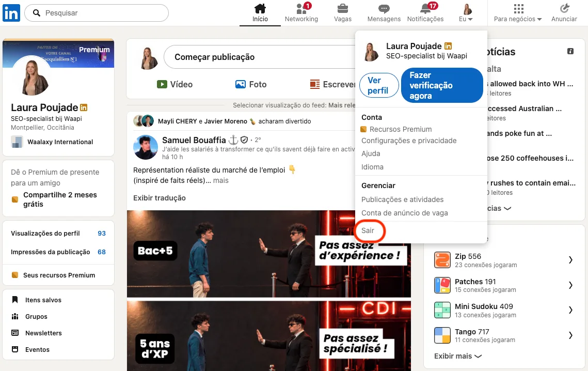Click Exibir tradução link
Image resolution: width=588 pixels, height=371 pixels.
(x=160, y=198)
